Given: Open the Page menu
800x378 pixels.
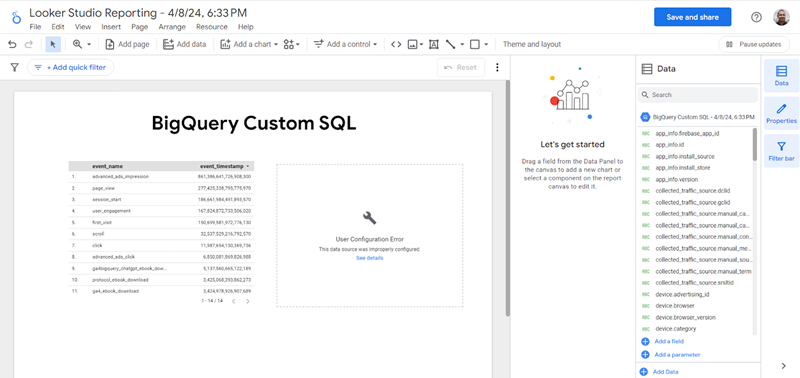Looking at the screenshot, I should tap(139, 27).
